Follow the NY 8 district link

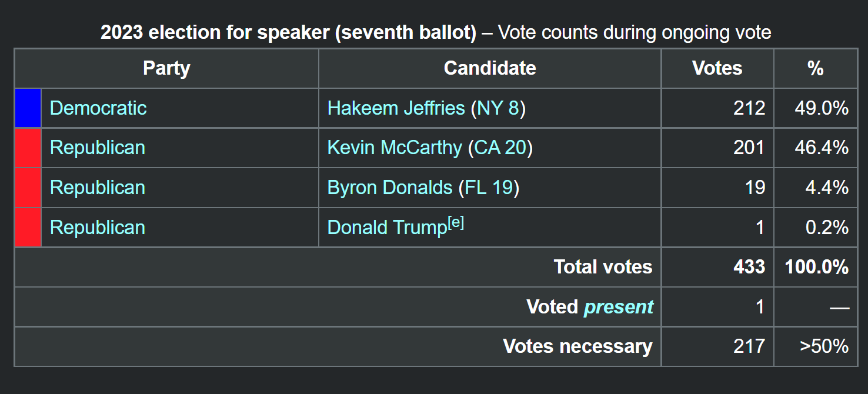click(x=498, y=108)
